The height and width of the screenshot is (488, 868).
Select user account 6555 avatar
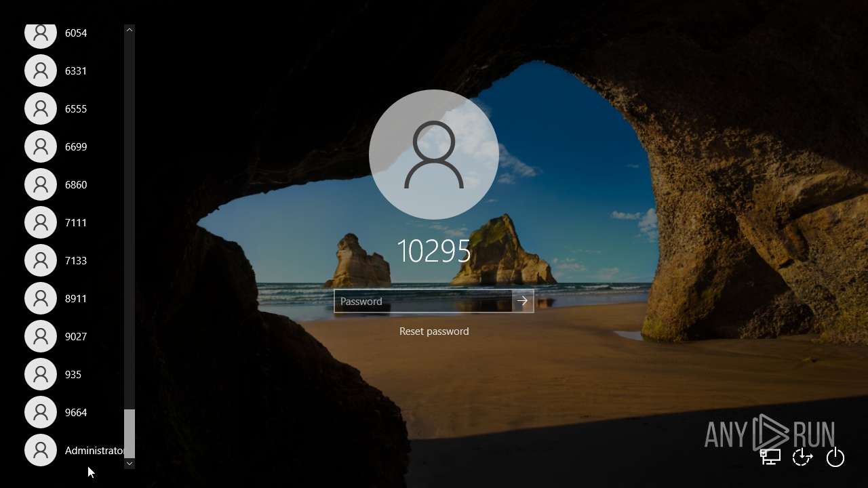click(41, 108)
